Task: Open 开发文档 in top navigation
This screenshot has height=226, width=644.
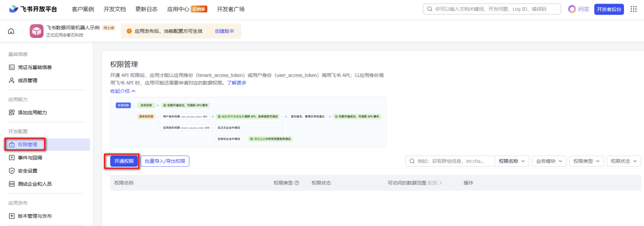Action: [x=114, y=9]
